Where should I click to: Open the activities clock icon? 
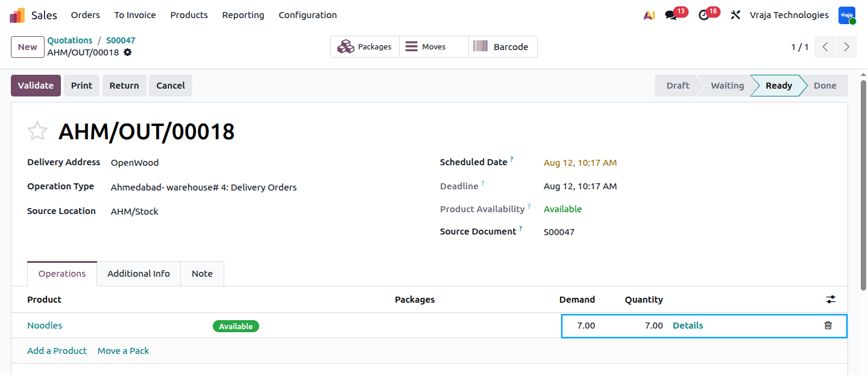coord(704,15)
